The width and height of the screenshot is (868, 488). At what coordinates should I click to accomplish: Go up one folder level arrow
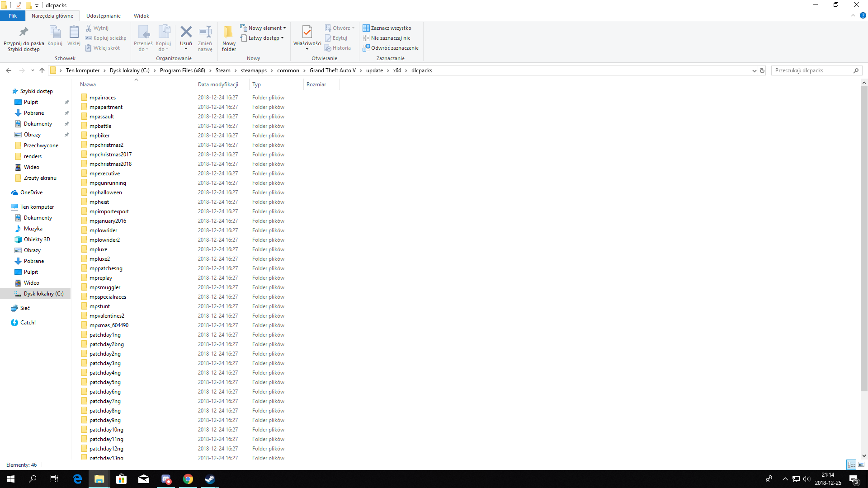(x=42, y=70)
